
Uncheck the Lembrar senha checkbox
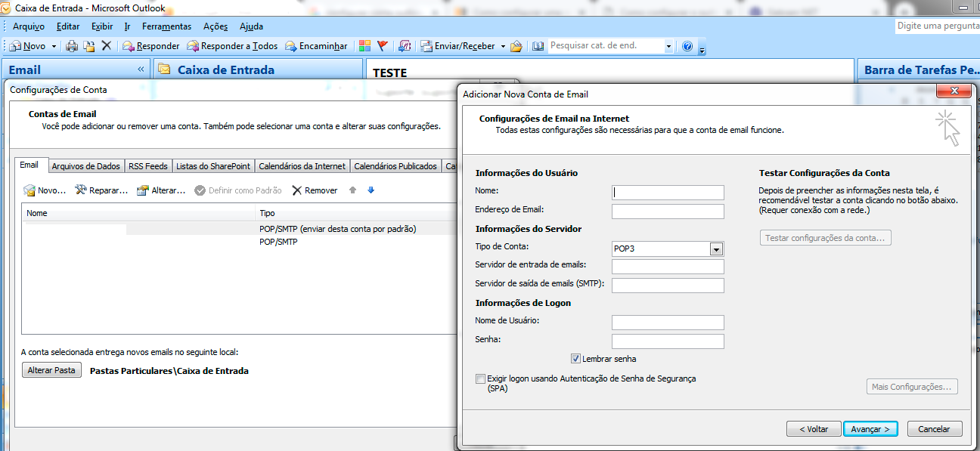[575, 359]
